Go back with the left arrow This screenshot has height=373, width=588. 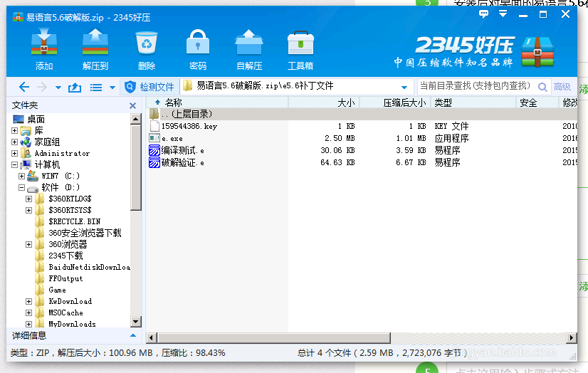click(x=24, y=87)
